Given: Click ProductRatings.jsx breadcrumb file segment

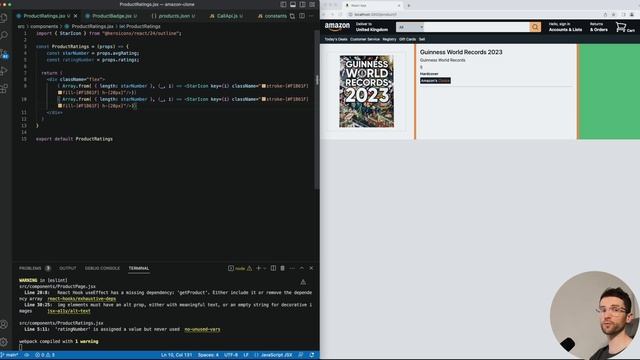Looking at the screenshot, I should pyautogui.click(x=92, y=27).
